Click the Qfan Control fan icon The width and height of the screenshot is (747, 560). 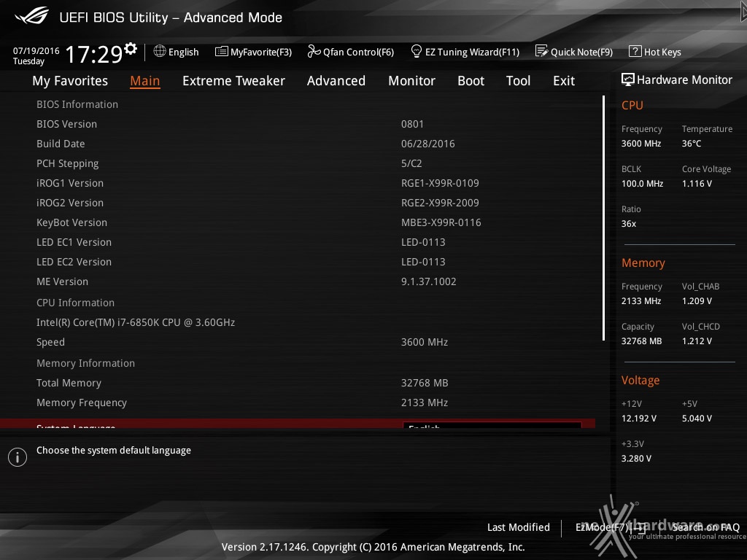314,51
